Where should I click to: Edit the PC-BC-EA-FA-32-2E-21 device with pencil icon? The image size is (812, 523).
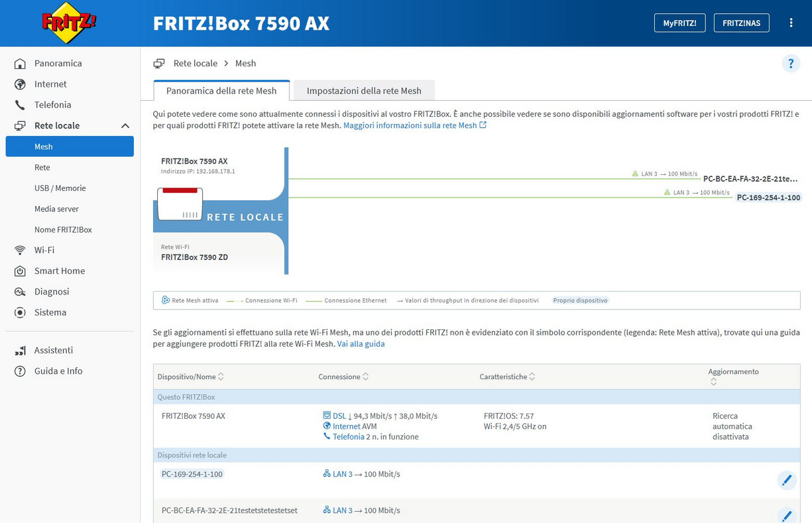[787, 516]
